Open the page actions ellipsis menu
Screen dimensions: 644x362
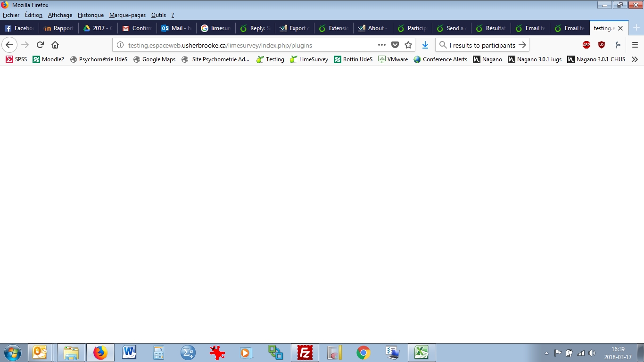pyautogui.click(x=382, y=45)
